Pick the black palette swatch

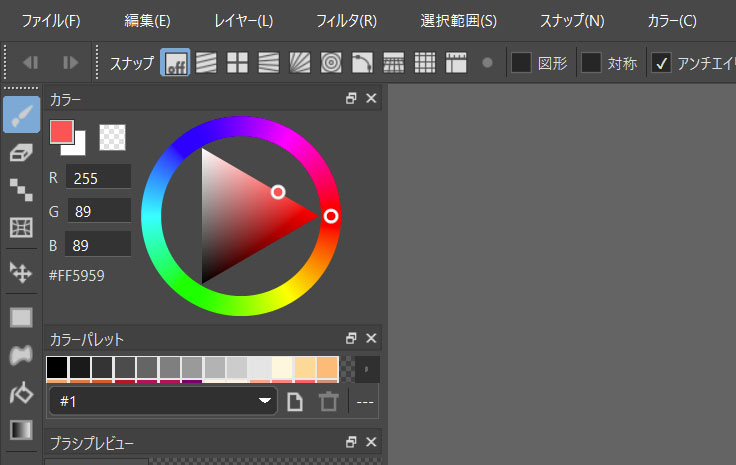57,367
